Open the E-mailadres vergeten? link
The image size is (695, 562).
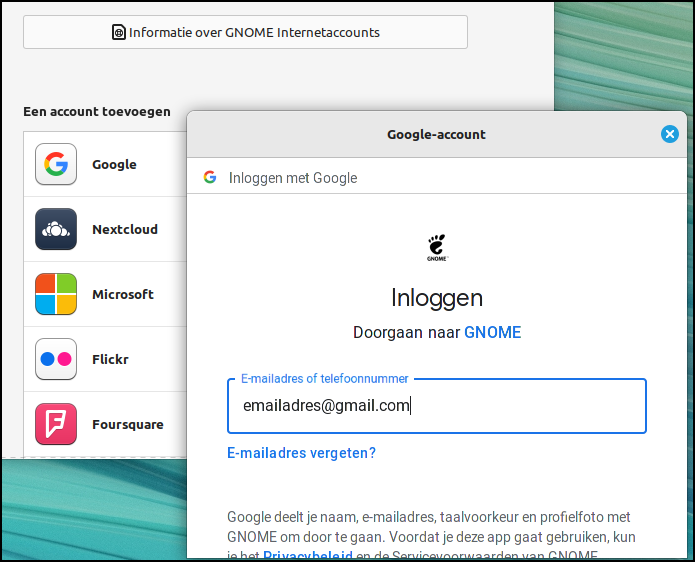click(x=301, y=453)
